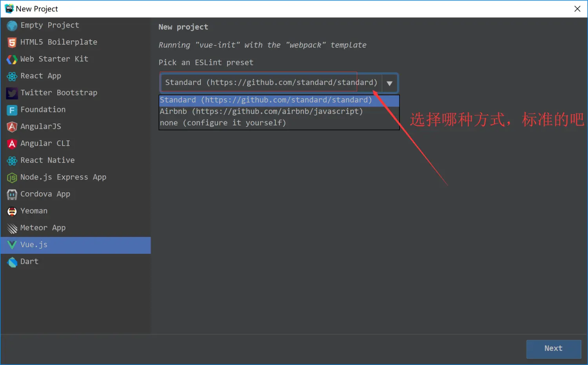Screen dimensions: 588x365
Task: Select Empty Project template label
Action: (x=50, y=25)
